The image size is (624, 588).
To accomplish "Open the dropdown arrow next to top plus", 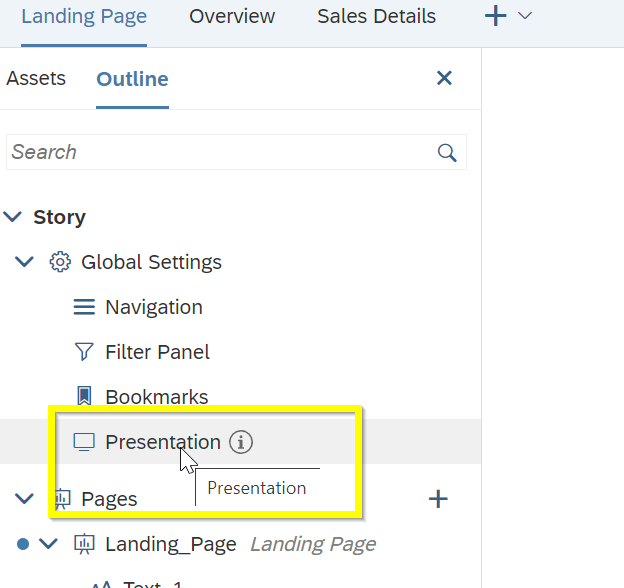I will pos(525,17).
